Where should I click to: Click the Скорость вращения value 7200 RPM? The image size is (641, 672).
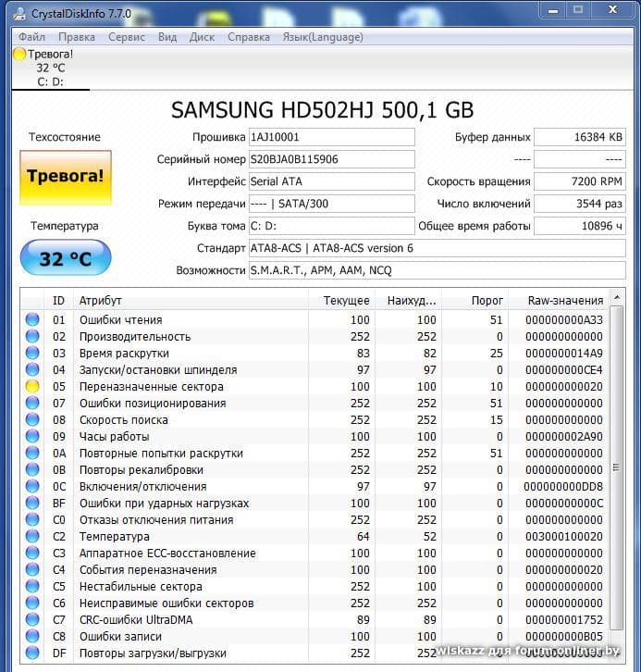point(580,181)
